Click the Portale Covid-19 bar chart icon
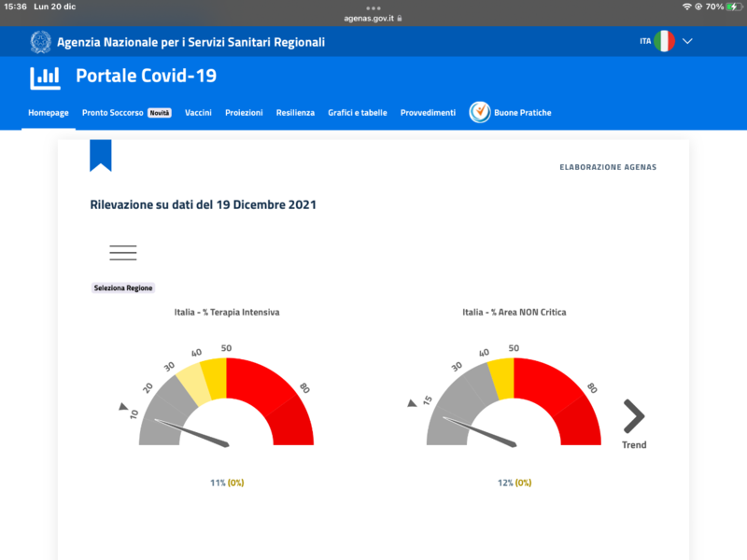 tap(45, 77)
